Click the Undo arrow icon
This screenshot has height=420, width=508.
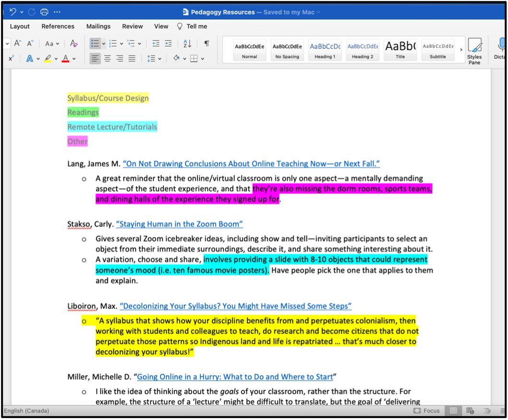click(13, 12)
